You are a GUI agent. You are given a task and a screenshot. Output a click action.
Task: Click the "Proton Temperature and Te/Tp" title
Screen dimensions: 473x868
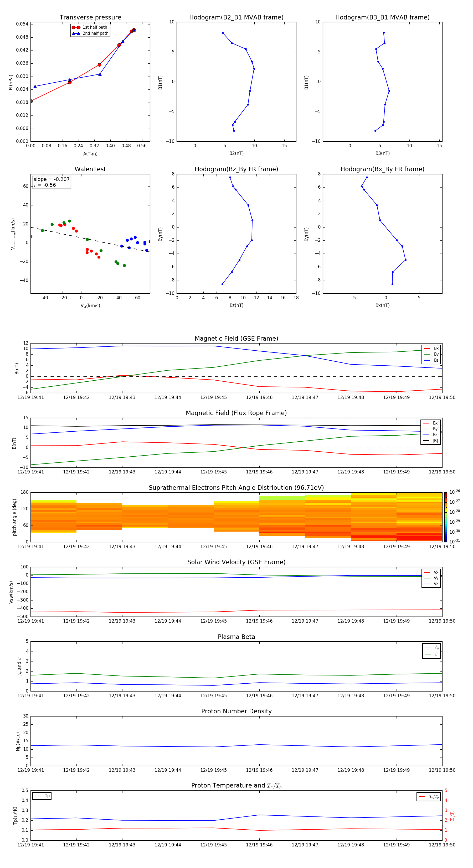point(236,786)
